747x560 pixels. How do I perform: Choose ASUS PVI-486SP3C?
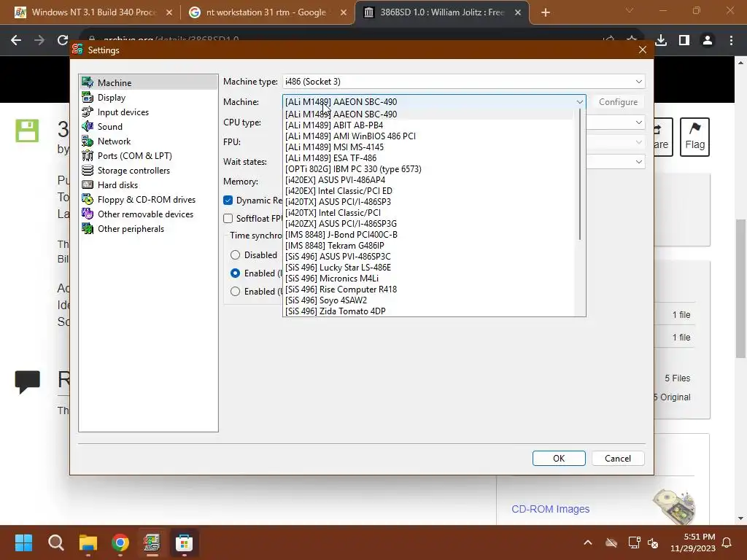429,257
